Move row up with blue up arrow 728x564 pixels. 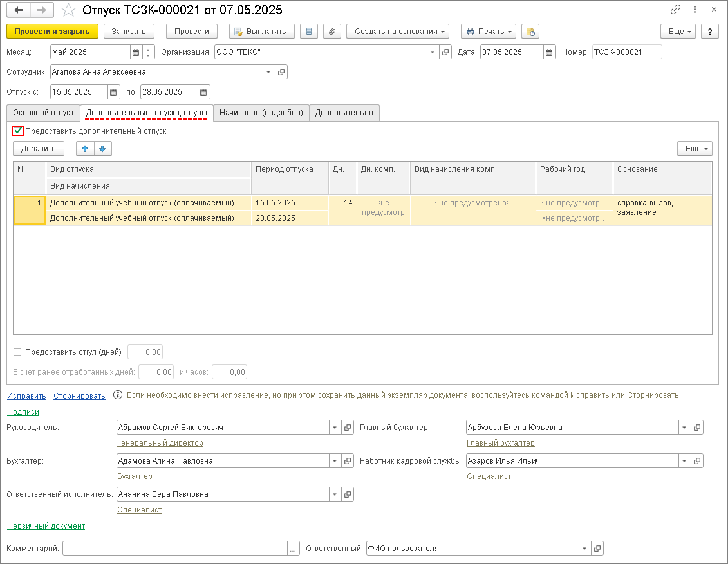[85, 149]
